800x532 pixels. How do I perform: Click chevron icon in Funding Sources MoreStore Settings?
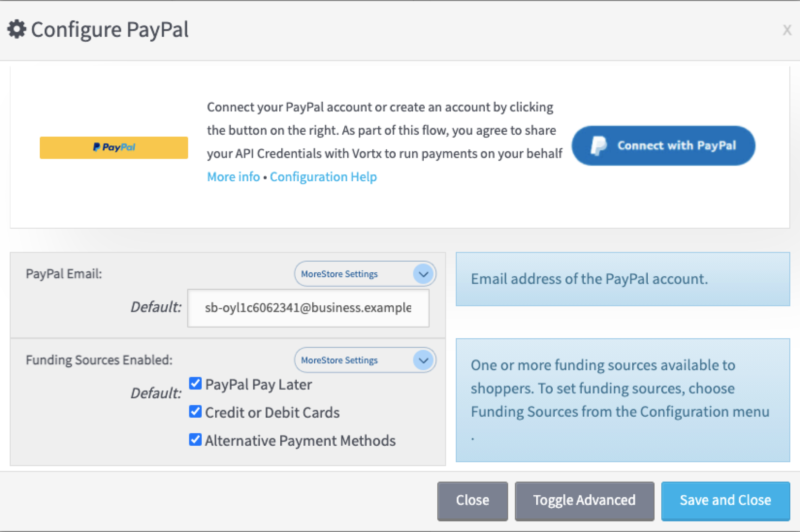(423, 360)
